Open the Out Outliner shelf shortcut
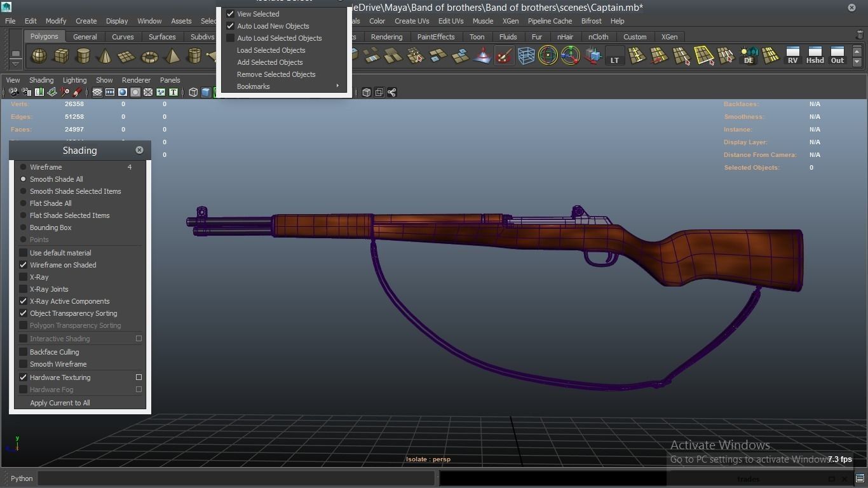Screen dimensions: 868x488 [837, 56]
